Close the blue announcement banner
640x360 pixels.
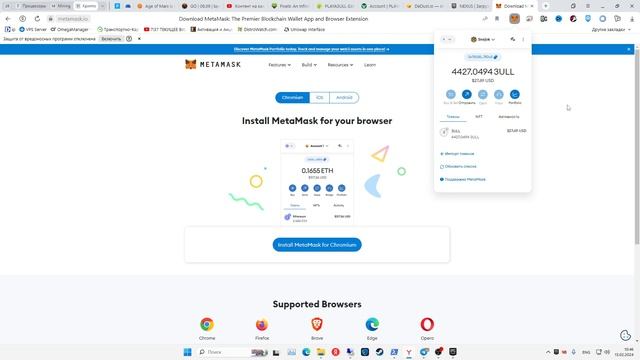629,49
